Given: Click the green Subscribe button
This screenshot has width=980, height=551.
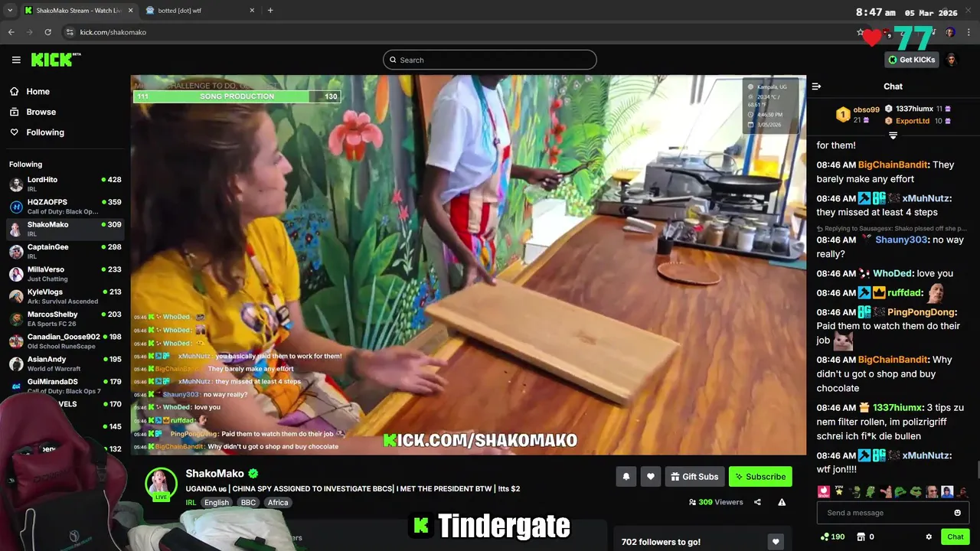Looking at the screenshot, I should tap(760, 476).
